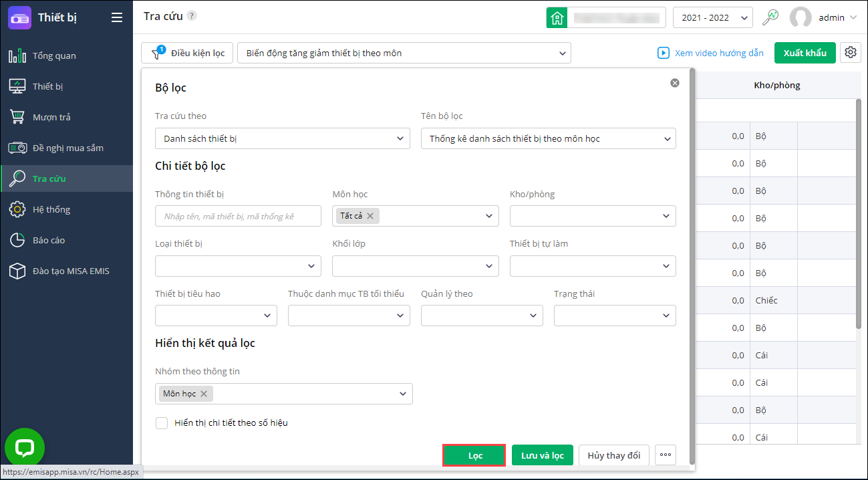The height and width of the screenshot is (480, 868).
Task: Open Đào tạo MISA EMIS menu item
Action: 67,271
